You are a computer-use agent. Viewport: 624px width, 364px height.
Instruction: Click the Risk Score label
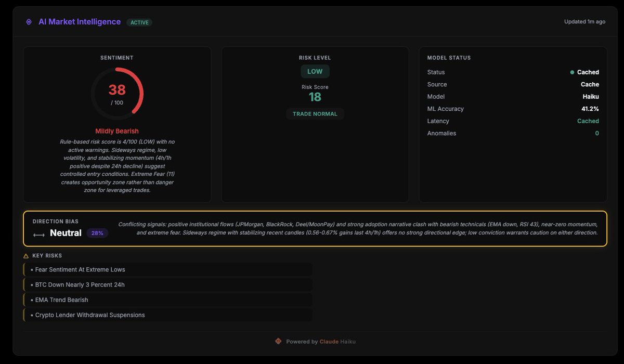click(315, 87)
